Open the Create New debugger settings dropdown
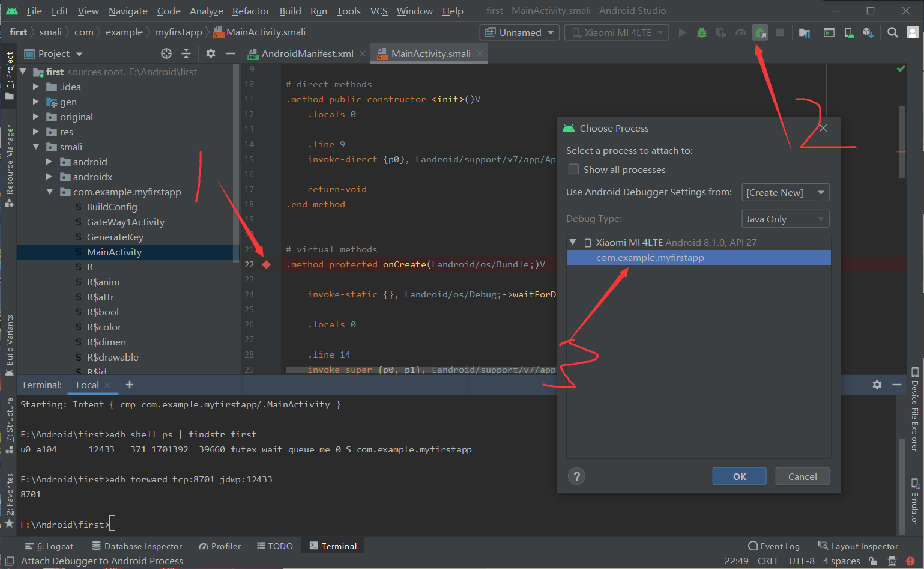The width and height of the screenshot is (924, 569). pos(785,192)
